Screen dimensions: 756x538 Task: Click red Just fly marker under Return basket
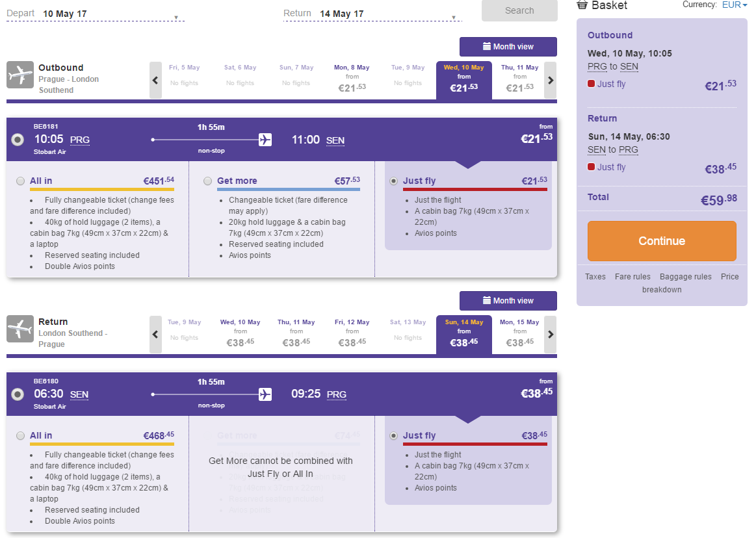pos(591,167)
